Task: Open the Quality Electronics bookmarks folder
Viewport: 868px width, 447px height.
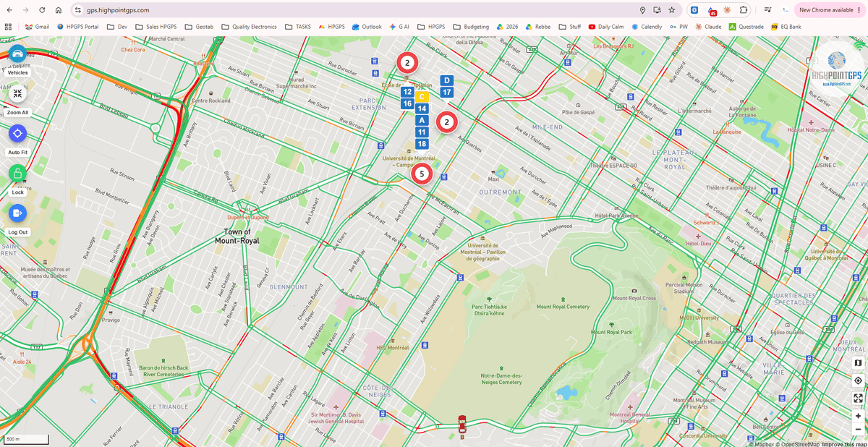Action: click(248, 27)
